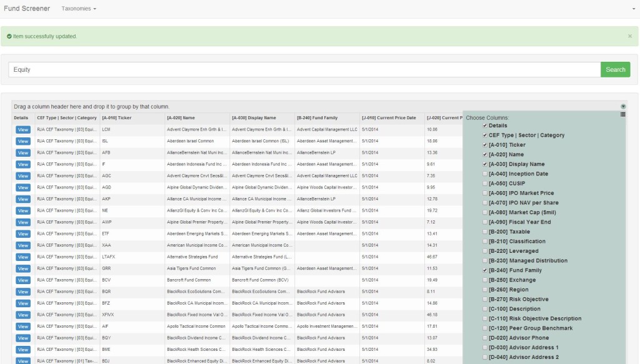Screen dimensions: 640x364
Task: Dismiss the 'Item successfully updated' alert
Action: pos(630,36)
